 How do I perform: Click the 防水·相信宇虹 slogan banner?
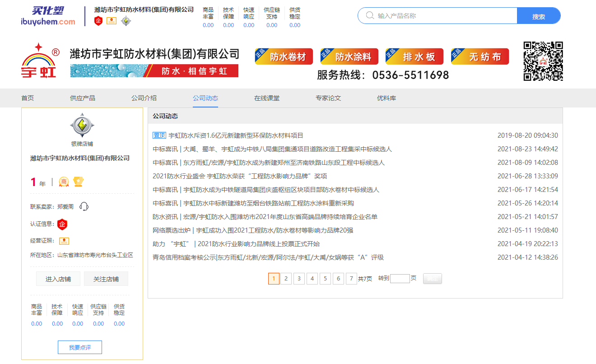154,71
